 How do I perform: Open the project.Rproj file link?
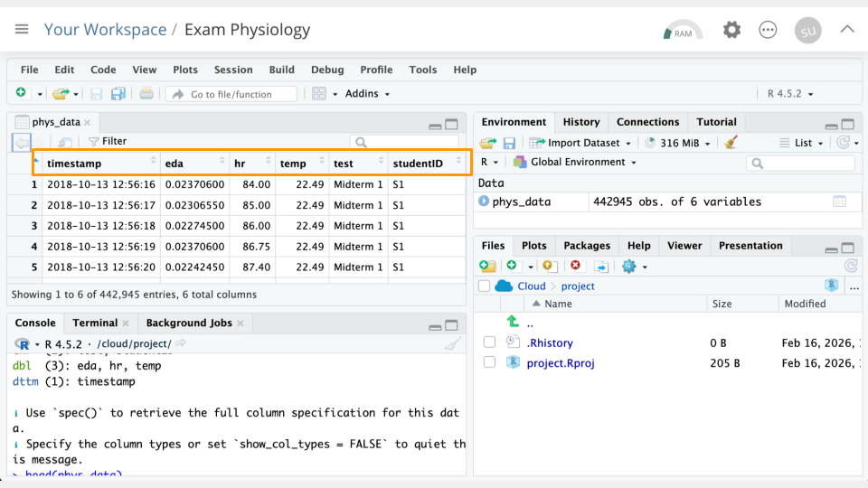(x=560, y=362)
